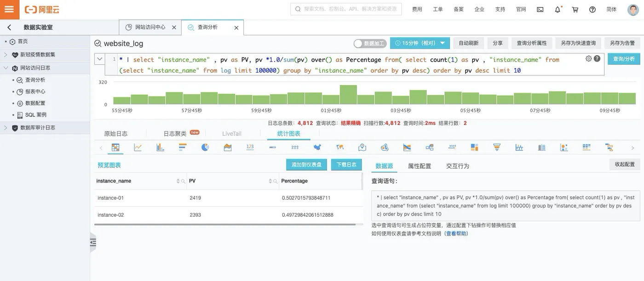Open the 查看帮助 link
This screenshot has width=644, height=281.
pos(457,234)
